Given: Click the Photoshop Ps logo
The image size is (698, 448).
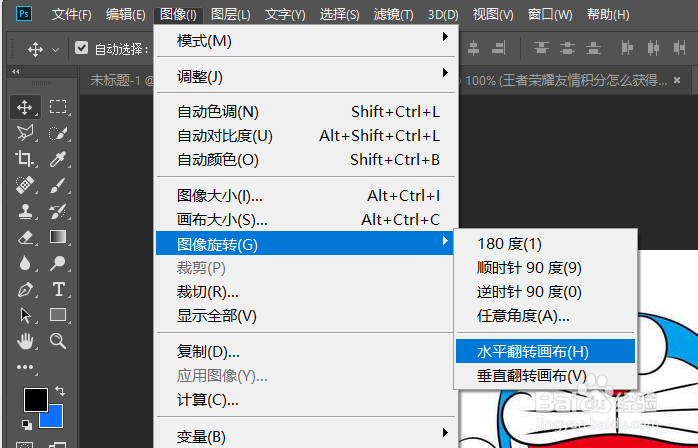Looking at the screenshot, I should [x=24, y=14].
